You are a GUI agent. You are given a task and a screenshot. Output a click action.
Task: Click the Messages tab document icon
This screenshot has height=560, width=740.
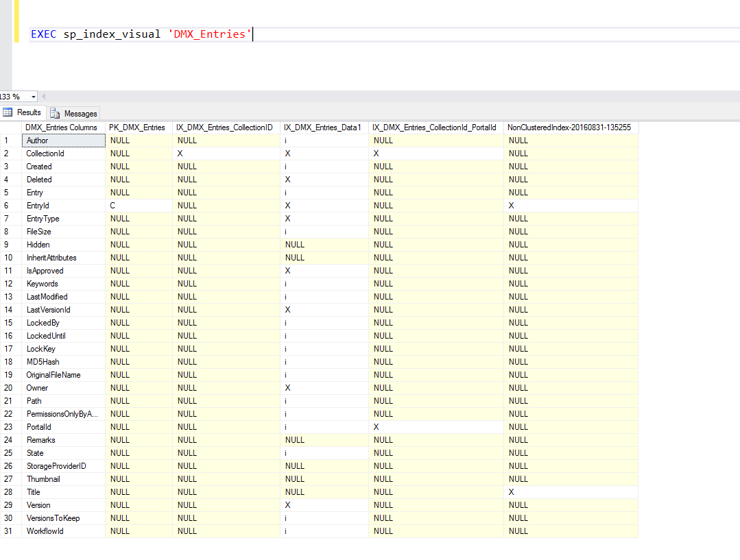click(55, 113)
